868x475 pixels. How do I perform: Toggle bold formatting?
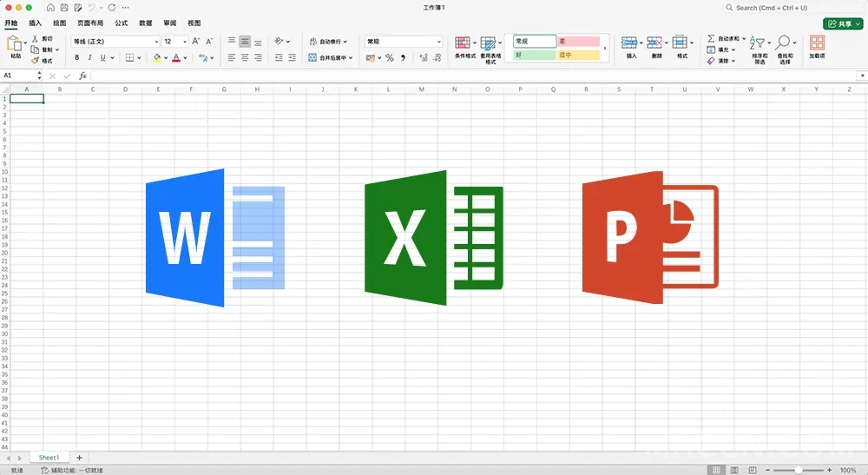(77, 58)
